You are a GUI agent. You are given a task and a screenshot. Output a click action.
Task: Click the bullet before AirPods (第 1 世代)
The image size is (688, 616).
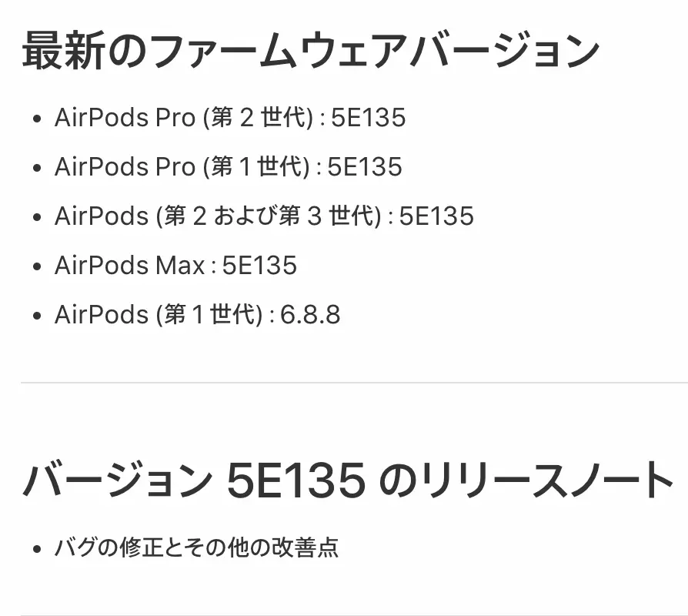(37, 315)
